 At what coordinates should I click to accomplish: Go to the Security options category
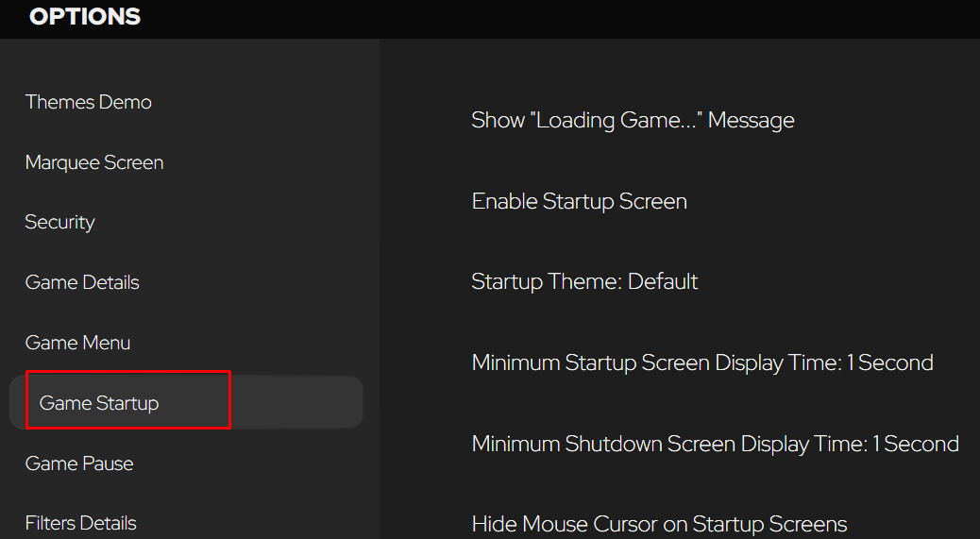pyautogui.click(x=60, y=223)
